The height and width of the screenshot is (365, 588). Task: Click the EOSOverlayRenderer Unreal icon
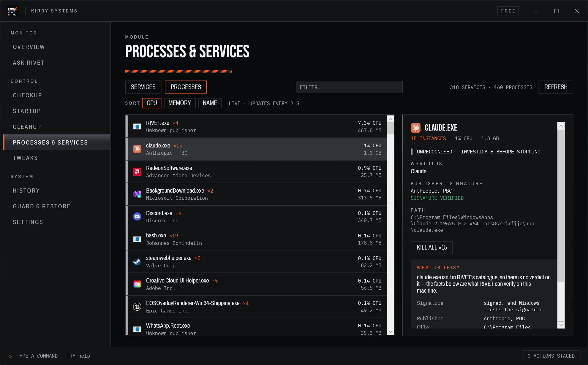pos(137,307)
